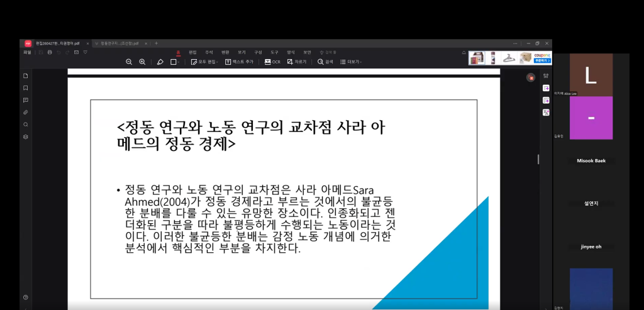Viewport: 644px width, 310px height.
Task: Click the round red floating icon on the page
Action: point(531,77)
